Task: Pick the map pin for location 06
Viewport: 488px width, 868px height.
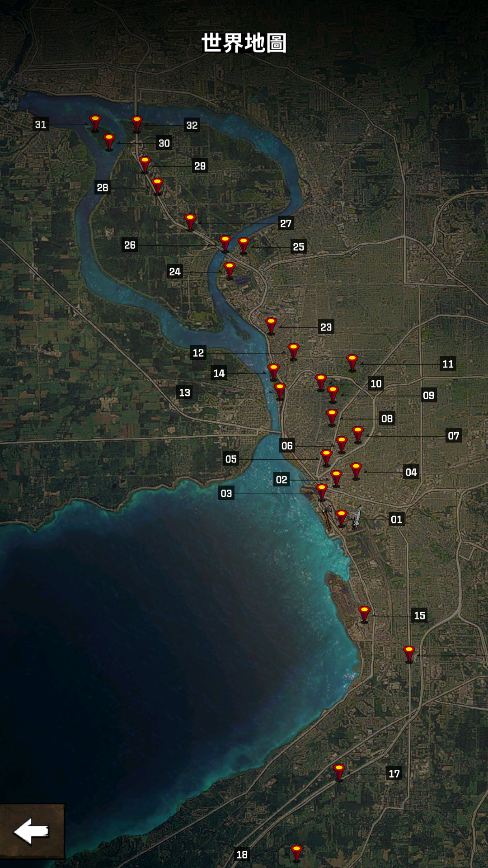Action: [x=342, y=445]
